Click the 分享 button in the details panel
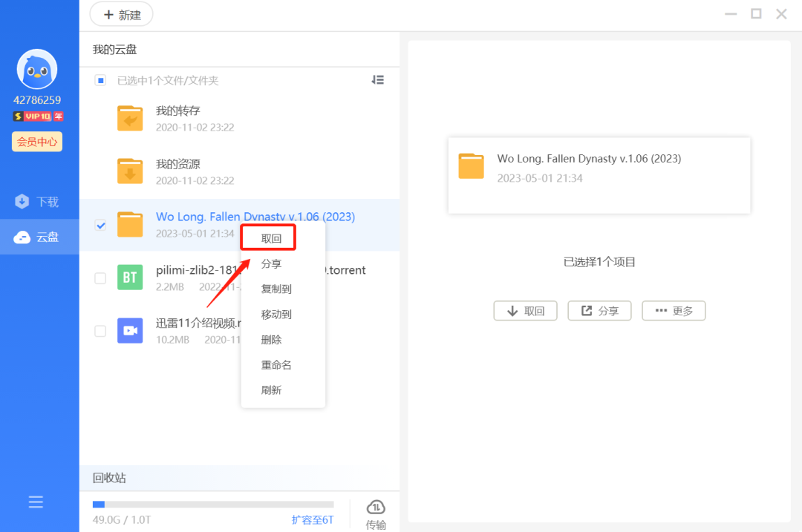The width and height of the screenshot is (802, 532). pyautogui.click(x=599, y=311)
